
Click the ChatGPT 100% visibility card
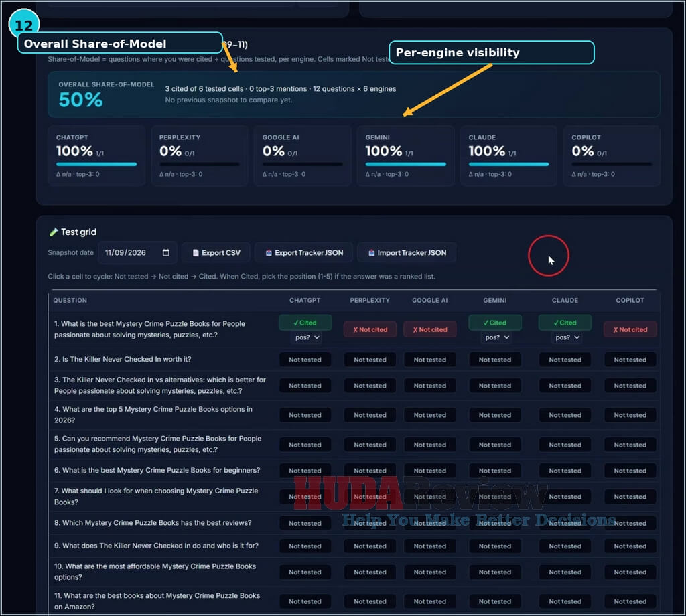(96, 155)
